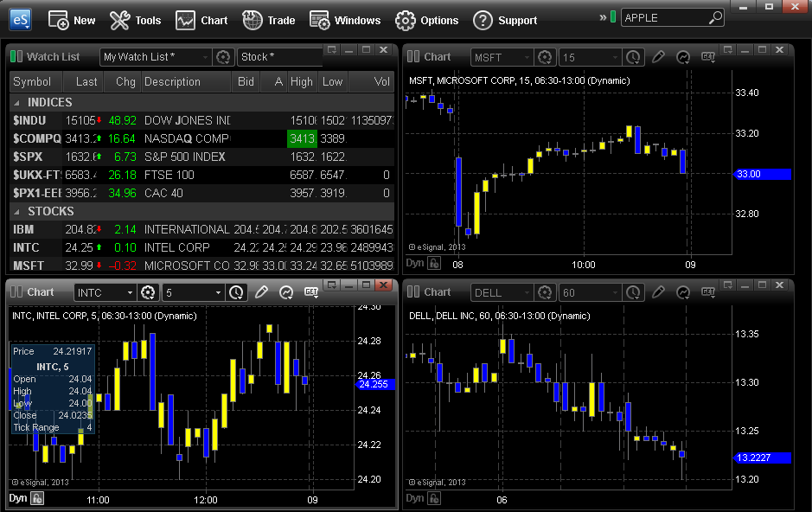
Task: Toggle Dyn lock icon in INTC chart
Action: click(37, 498)
